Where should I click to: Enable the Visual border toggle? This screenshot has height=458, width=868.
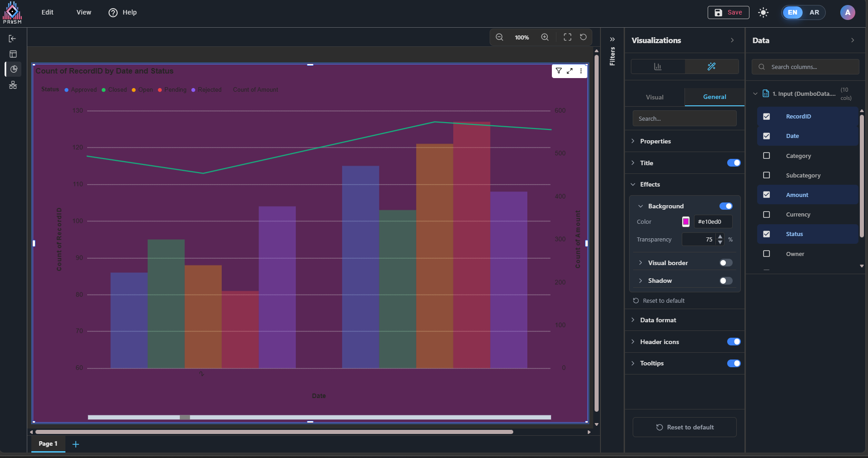pyautogui.click(x=725, y=263)
